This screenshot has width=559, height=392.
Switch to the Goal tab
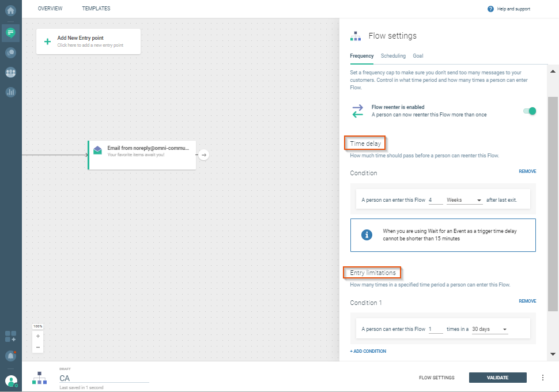(x=418, y=56)
